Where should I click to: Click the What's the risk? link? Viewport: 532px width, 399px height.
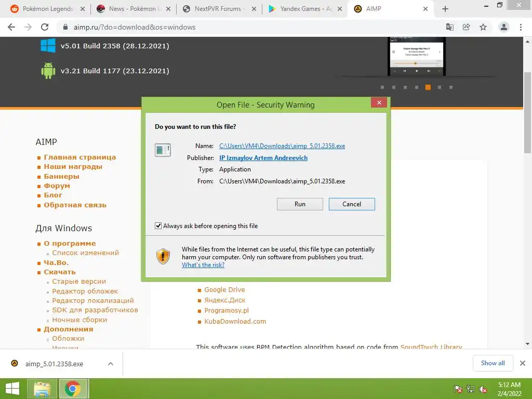pos(203,264)
